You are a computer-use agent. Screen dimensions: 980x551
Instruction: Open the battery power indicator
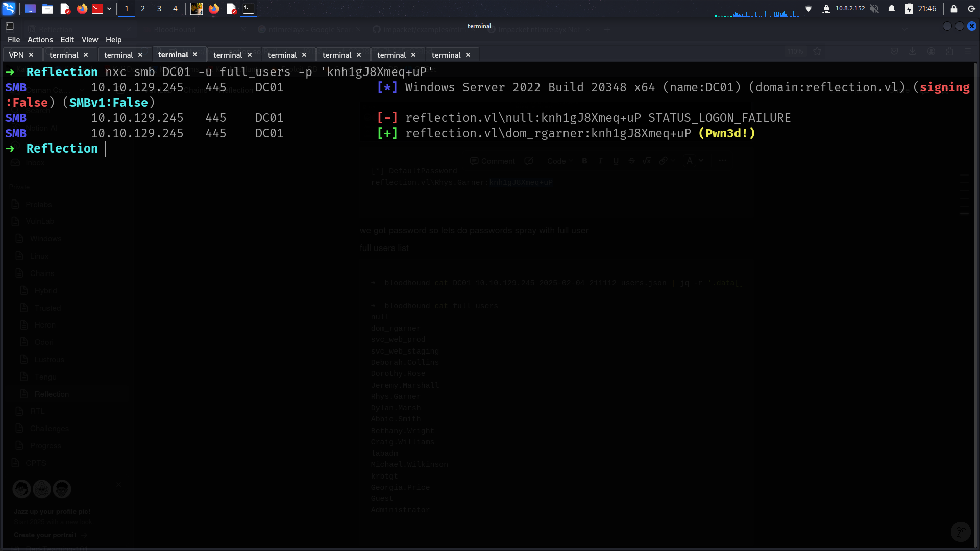click(x=909, y=9)
